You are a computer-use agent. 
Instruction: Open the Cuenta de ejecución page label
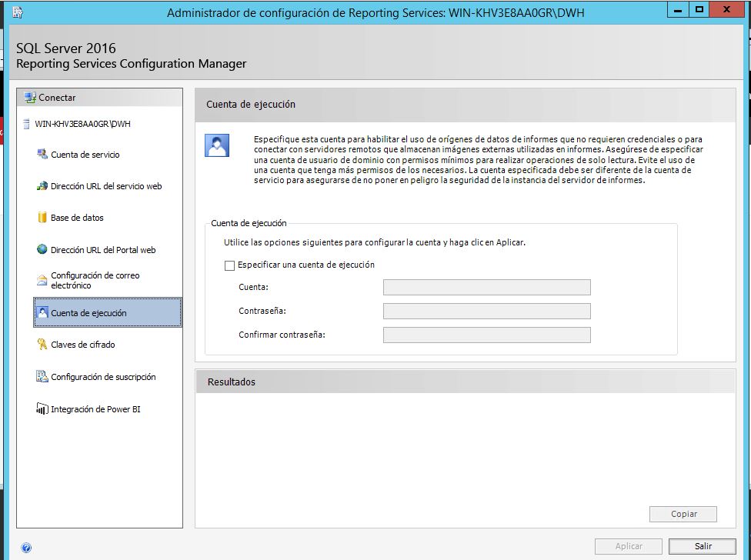tap(88, 313)
